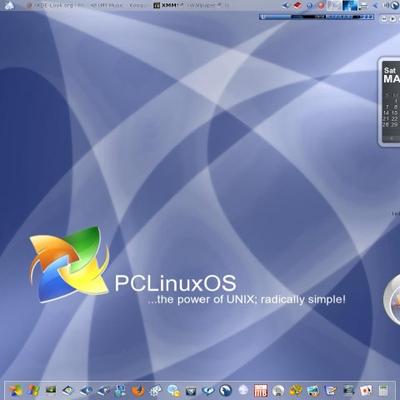Click the left playback button of the player applet

pyautogui.click(x=384, y=19)
